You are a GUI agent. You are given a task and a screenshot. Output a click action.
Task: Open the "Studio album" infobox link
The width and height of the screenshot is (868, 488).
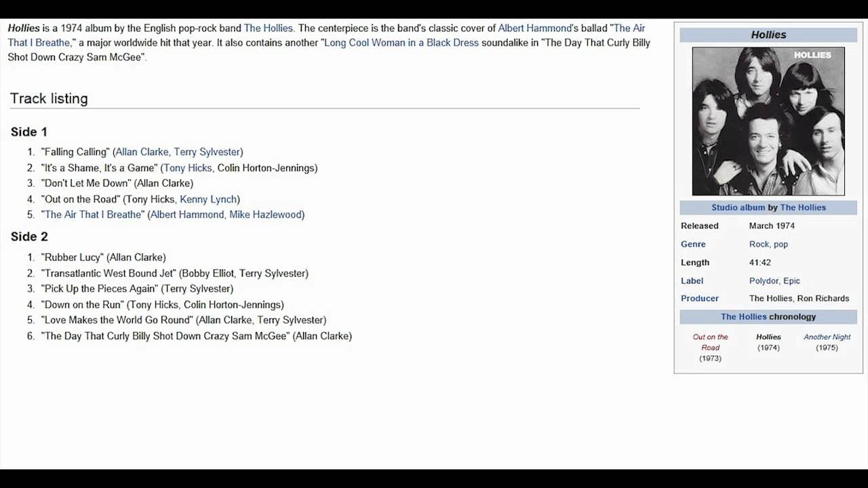[738, 207]
